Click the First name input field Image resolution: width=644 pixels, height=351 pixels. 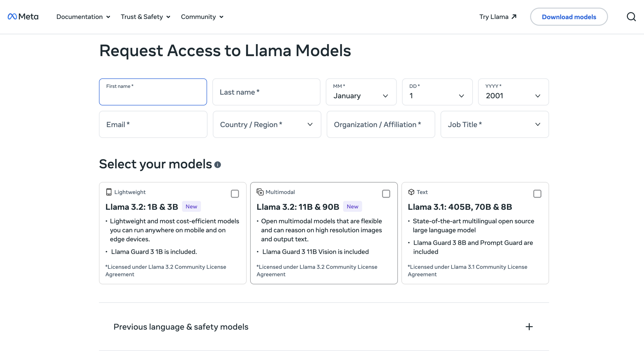(x=153, y=92)
